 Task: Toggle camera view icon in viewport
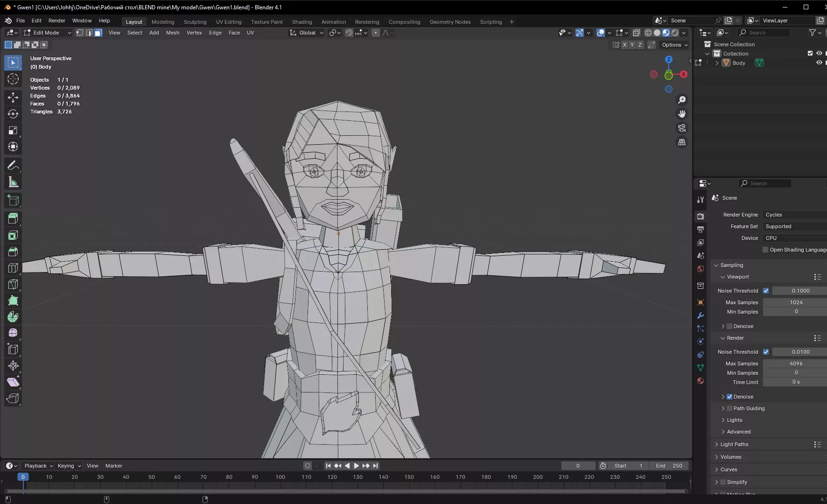coord(682,128)
